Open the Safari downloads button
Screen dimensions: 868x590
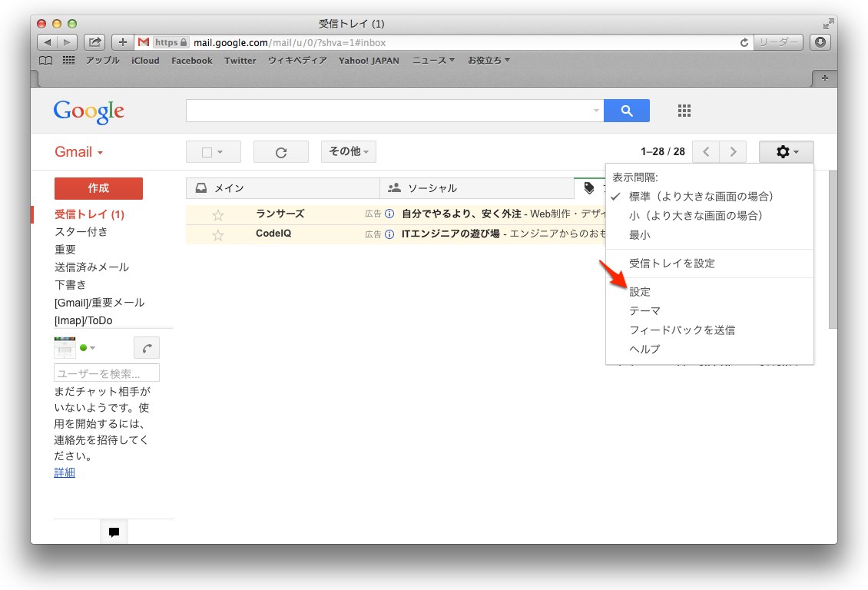(820, 42)
